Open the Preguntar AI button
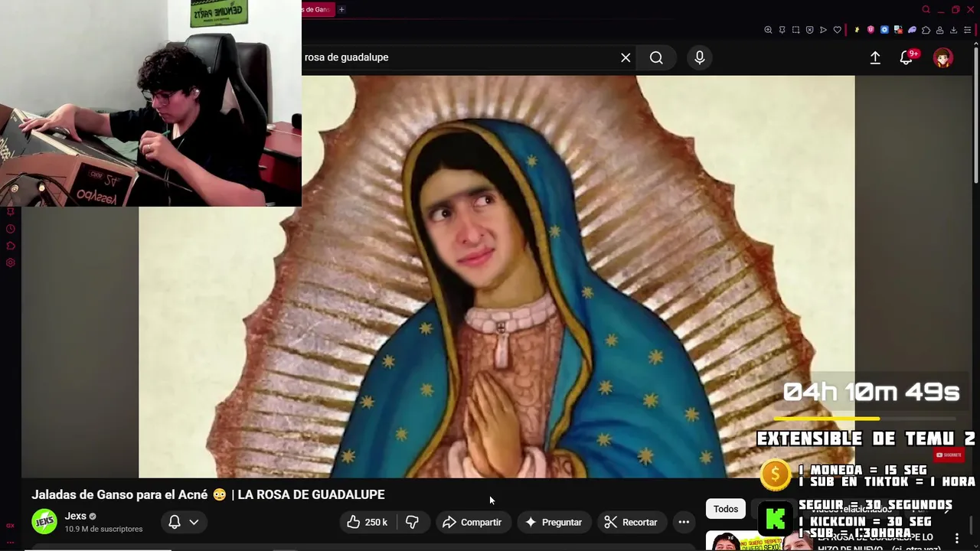The width and height of the screenshot is (980, 551). pyautogui.click(x=554, y=522)
